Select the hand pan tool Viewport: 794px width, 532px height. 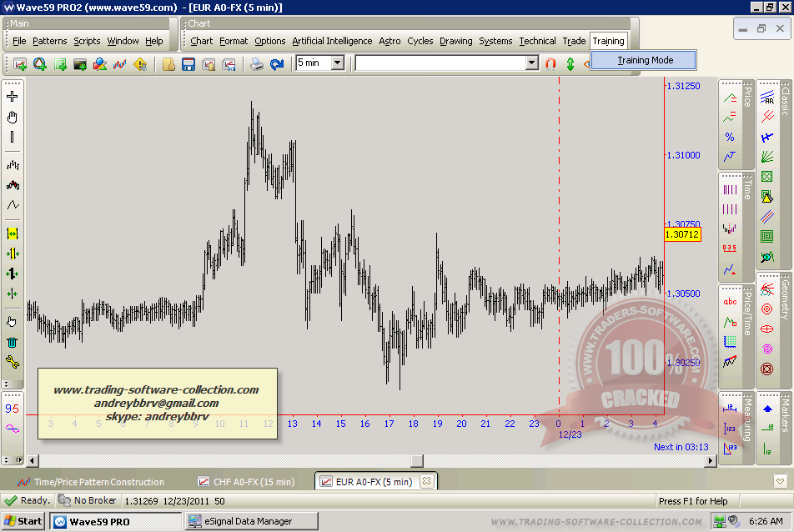pos(13,117)
